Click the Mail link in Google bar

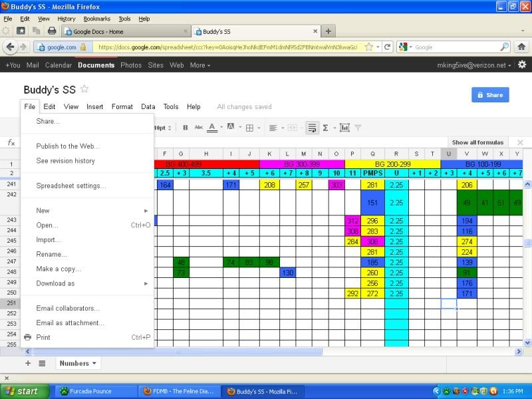pyautogui.click(x=33, y=65)
